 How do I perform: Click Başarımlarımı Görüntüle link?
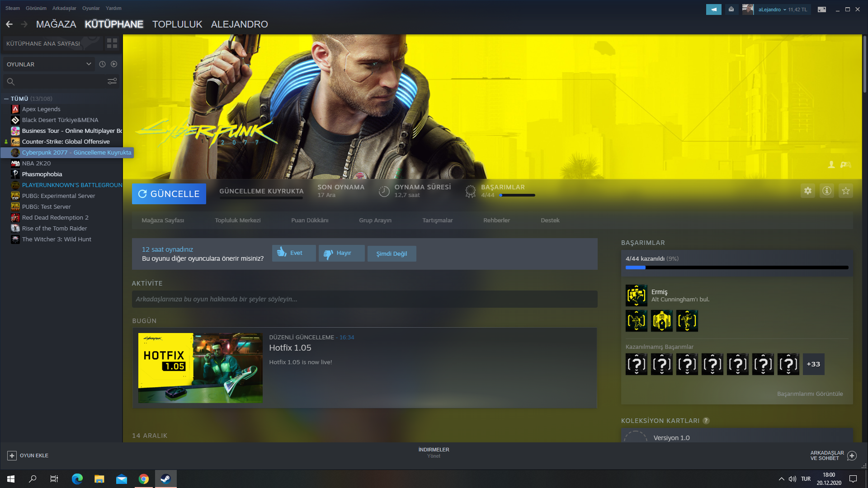pyautogui.click(x=810, y=394)
